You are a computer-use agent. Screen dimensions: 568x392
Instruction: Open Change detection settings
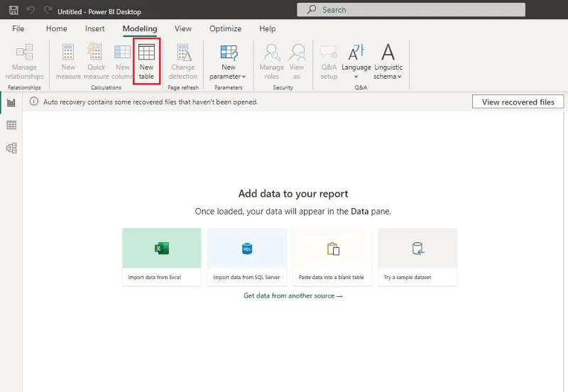(x=183, y=62)
